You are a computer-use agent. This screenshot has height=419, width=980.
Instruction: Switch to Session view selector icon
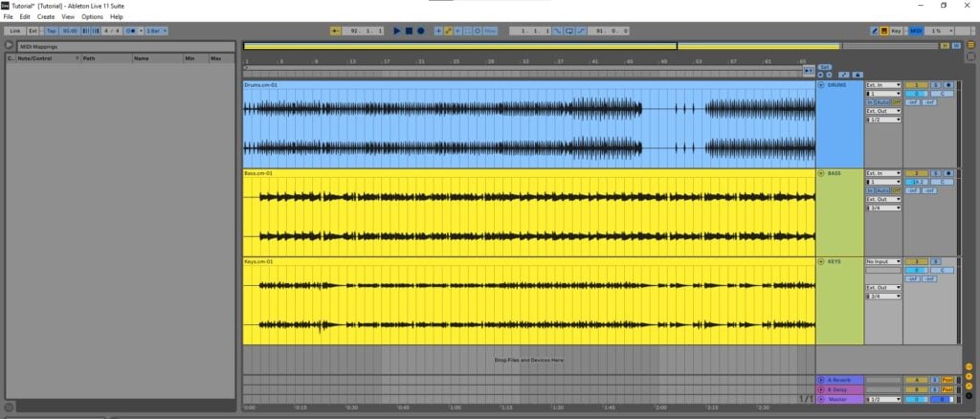(x=971, y=56)
